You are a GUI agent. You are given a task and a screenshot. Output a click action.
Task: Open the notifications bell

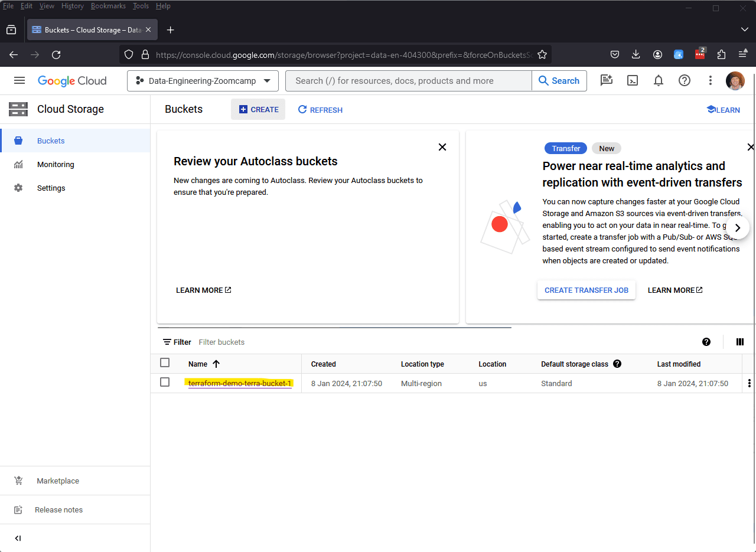point(659,81)
